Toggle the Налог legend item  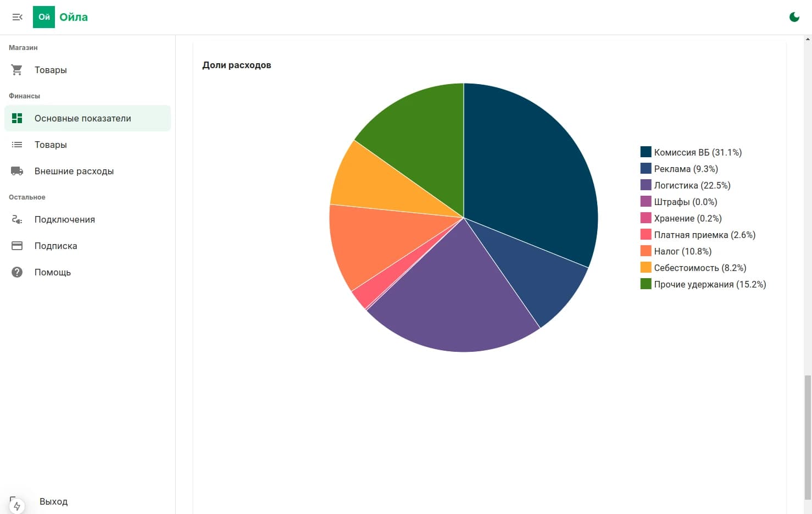click(682, 251)
